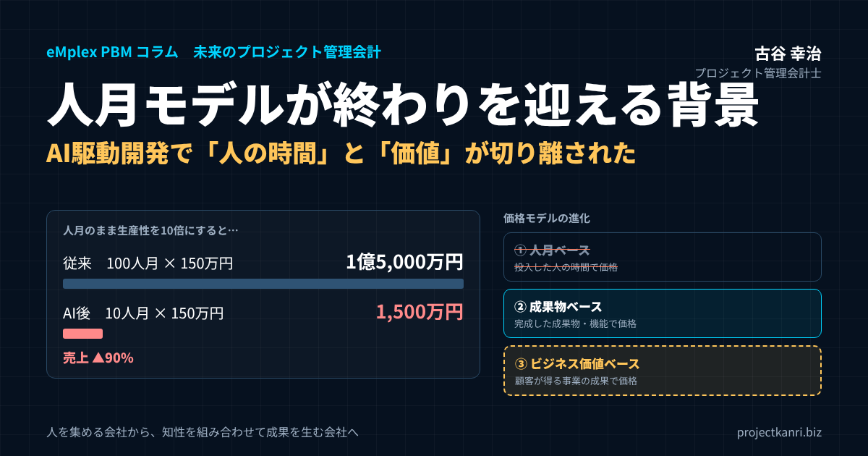Select the ③ ビジネス価値ベース card

pyautogui.click(x=662, y=371)
